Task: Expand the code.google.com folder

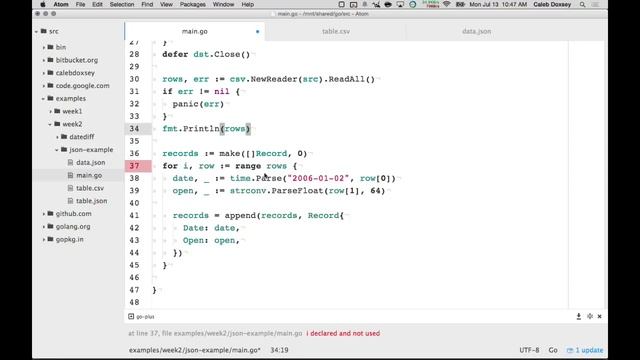Action: pos(44,86)
